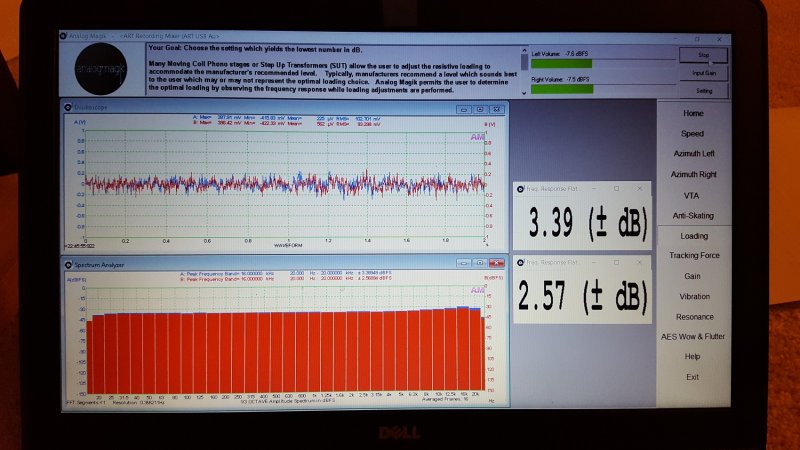Image resolution: width=800 pixels, height=450 pixels.
Task: Close the 3.39 dB frequency response window
Action: coord(640,189)
